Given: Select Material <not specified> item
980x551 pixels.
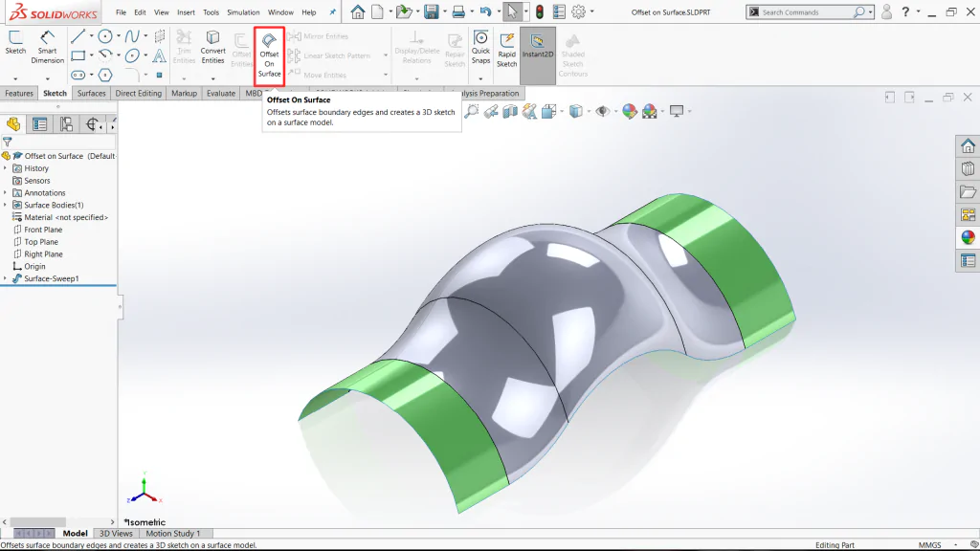Looking at the screenshot, I should [x=60, y=217].
